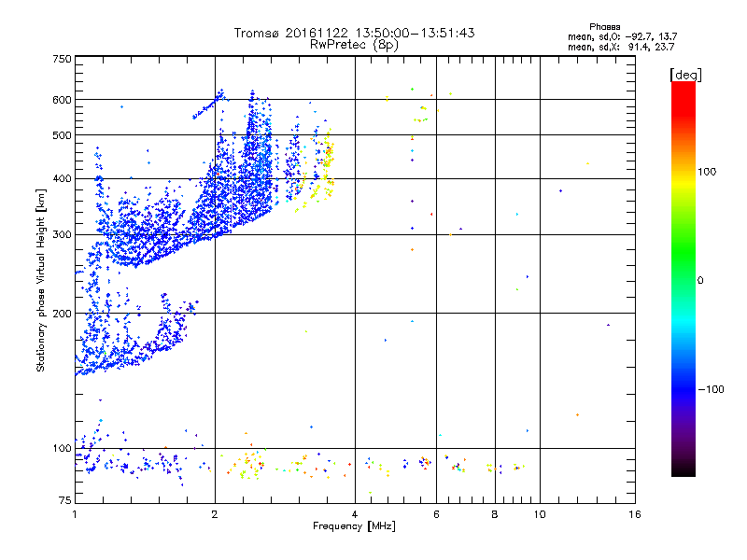Click the colorbar '100' tick label
The image size is (747, 560).
pos(707,172)
